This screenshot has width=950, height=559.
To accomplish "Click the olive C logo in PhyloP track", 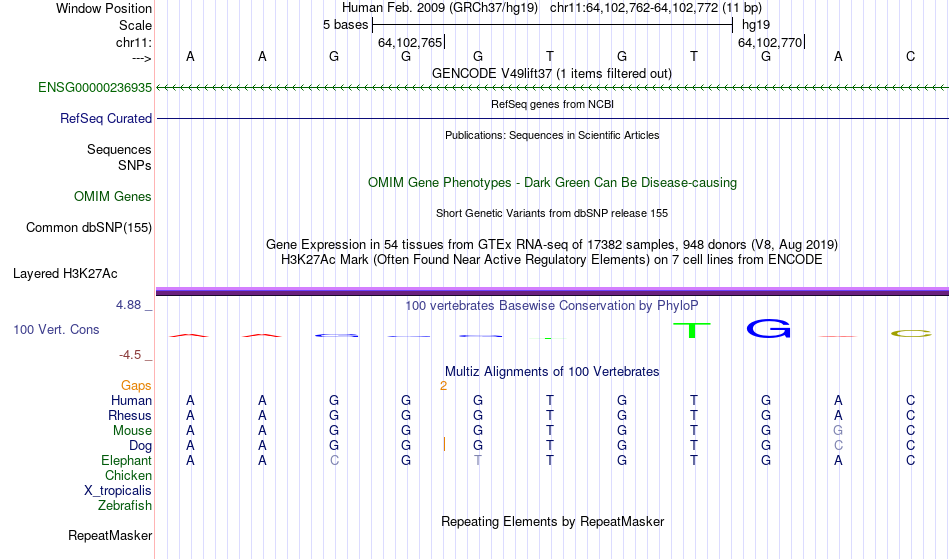I will coord(911,333).
